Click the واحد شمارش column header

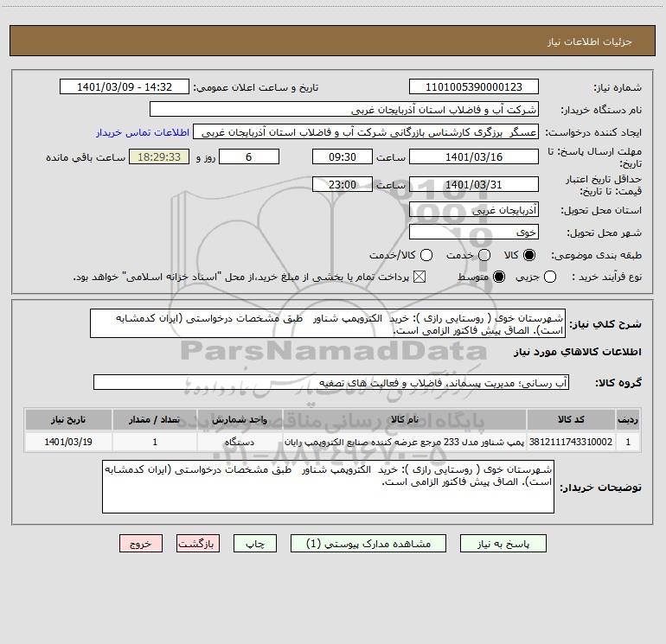(240, 419)
